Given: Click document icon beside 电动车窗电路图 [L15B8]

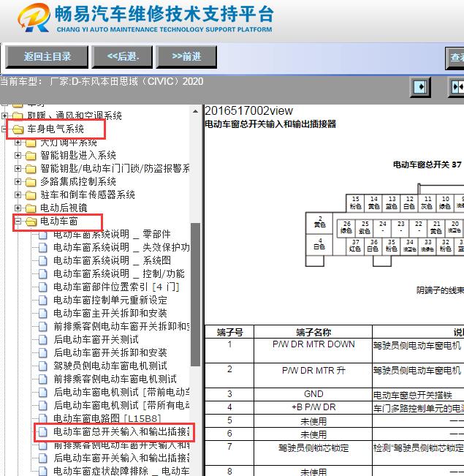Looking at the screenshot, I should coord(43,419).
